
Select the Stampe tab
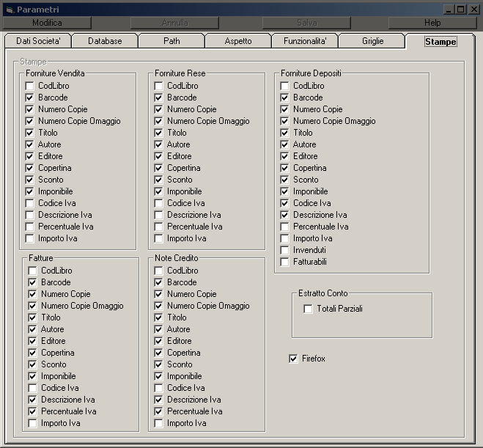pos(440,42)
